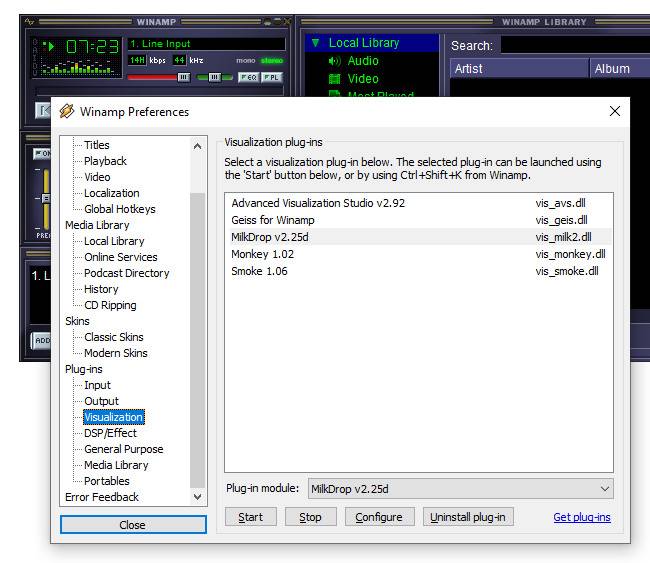650x563 pixels.
Task: Open the Get plug-ins link
Action: 581,517
